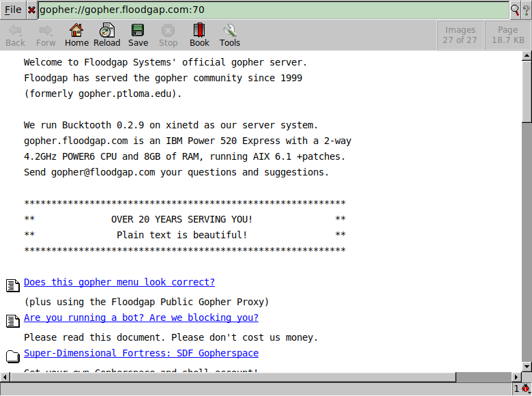The width and height of the screenshot is (532, 396).
Task: Click '(formerly gopher.ptloma.edu).' text
Action: [x=103, y=94]
